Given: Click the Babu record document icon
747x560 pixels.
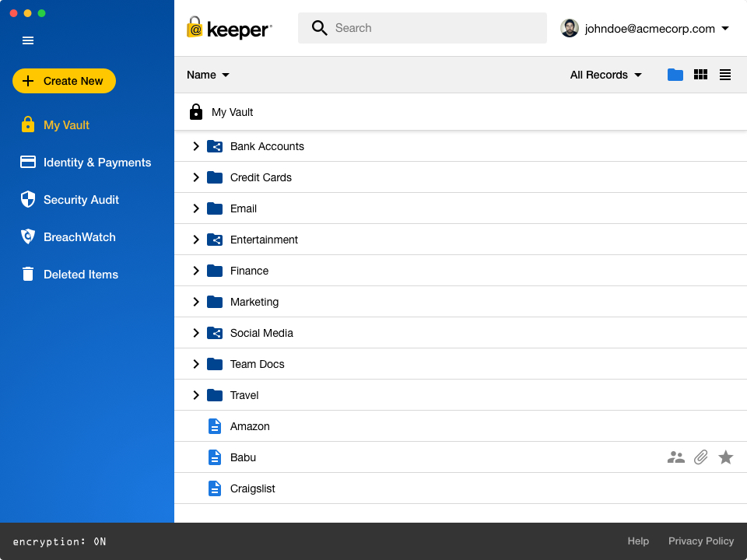Looking at the screenshot, I should coord(215,457).
